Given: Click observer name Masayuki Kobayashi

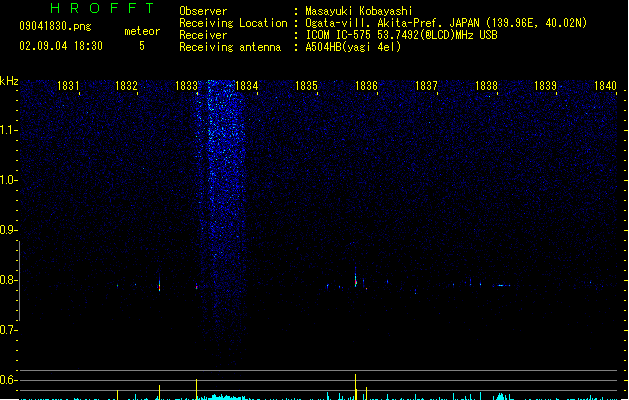Looking at the screenshot, I should [359, 11].
